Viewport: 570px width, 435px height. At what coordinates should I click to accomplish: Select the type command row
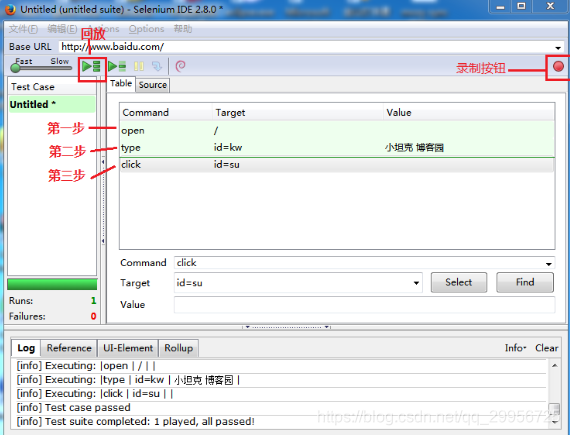(x=337, y=148)
